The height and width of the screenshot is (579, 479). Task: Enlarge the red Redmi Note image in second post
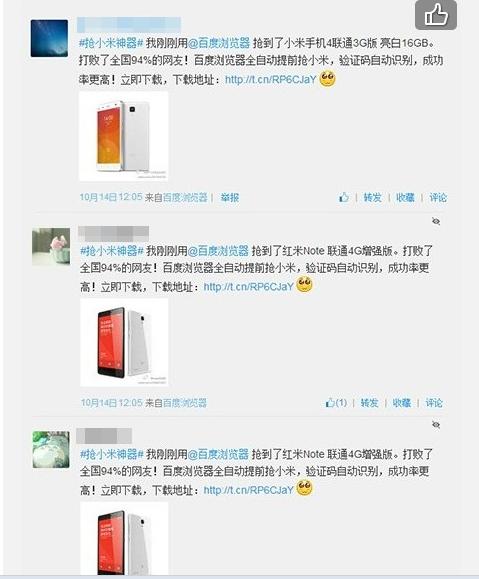(x=124, y=342)
